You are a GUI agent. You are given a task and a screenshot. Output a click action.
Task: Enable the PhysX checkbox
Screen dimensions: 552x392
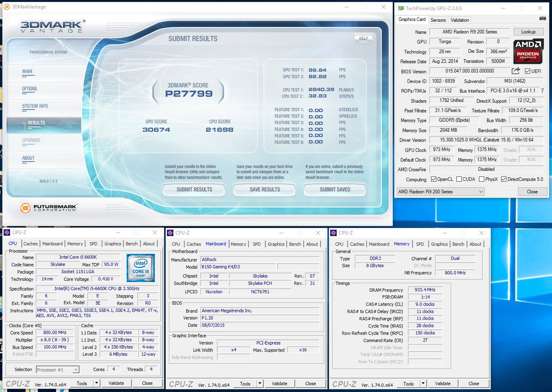tap(481, 179)
